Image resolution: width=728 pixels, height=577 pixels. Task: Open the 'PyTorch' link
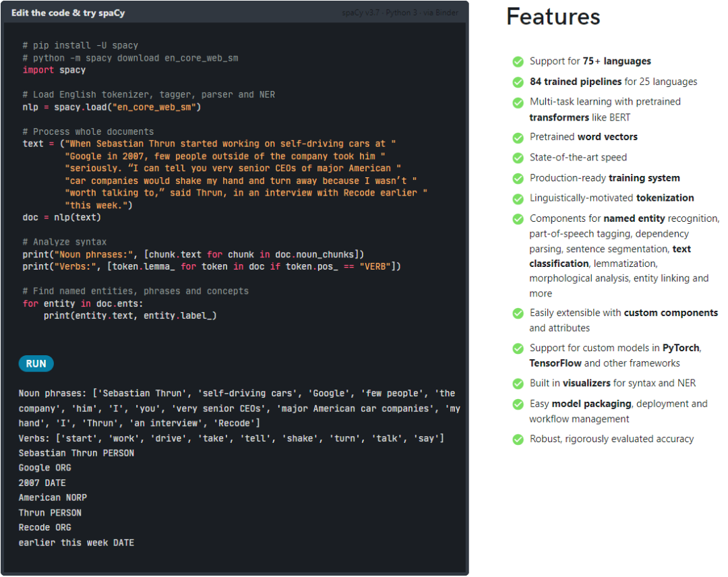681,348
